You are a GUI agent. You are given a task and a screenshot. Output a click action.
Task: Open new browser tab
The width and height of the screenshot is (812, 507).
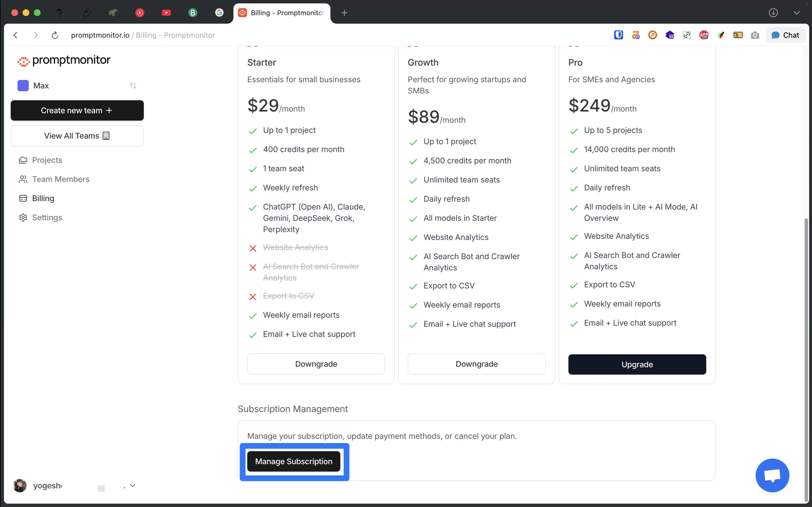pyautogui.click(x=344, y=13)
